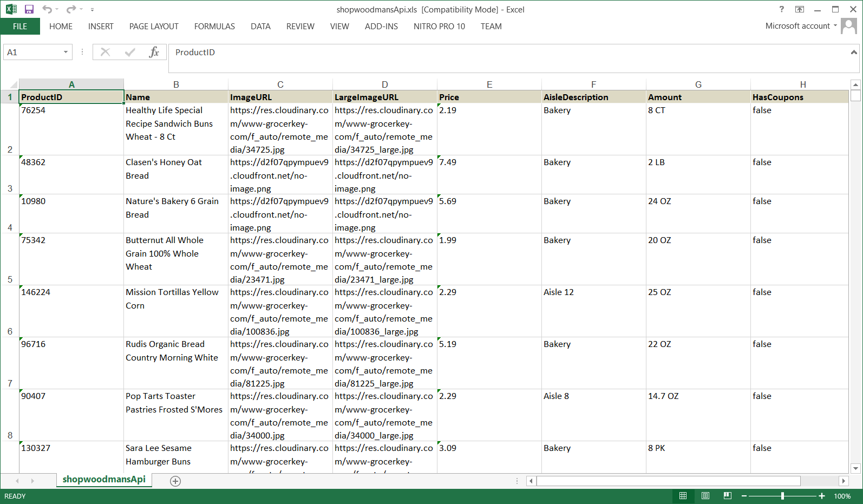Select the shopwoodmansApi sheet tab
Screen dimensions: 863x504
tap(104, 479)
